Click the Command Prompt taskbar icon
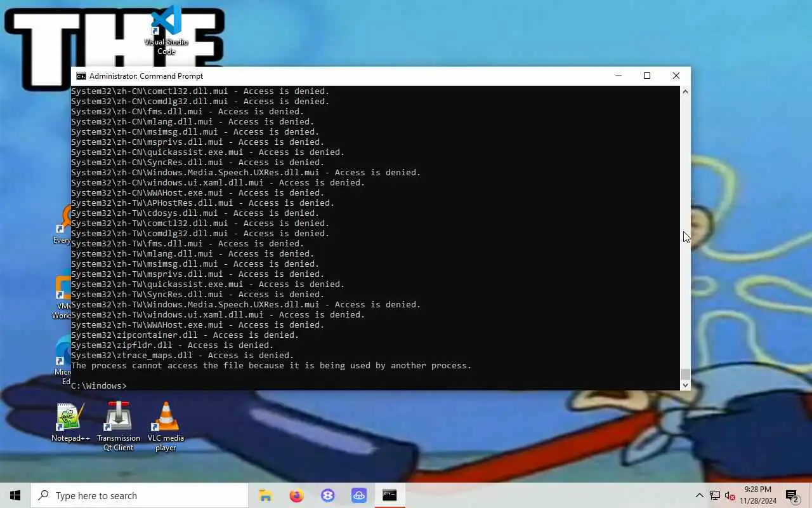The image size is (812, 508). (390, 495)
